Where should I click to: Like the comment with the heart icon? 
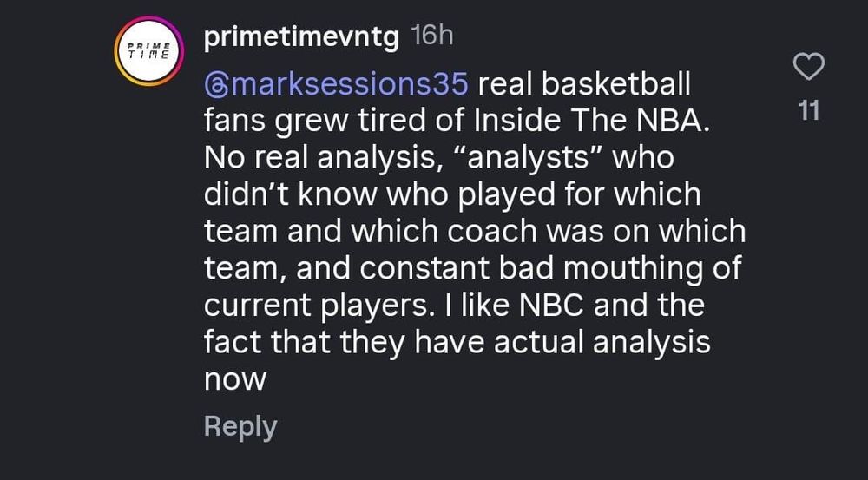tap(809, 68)
